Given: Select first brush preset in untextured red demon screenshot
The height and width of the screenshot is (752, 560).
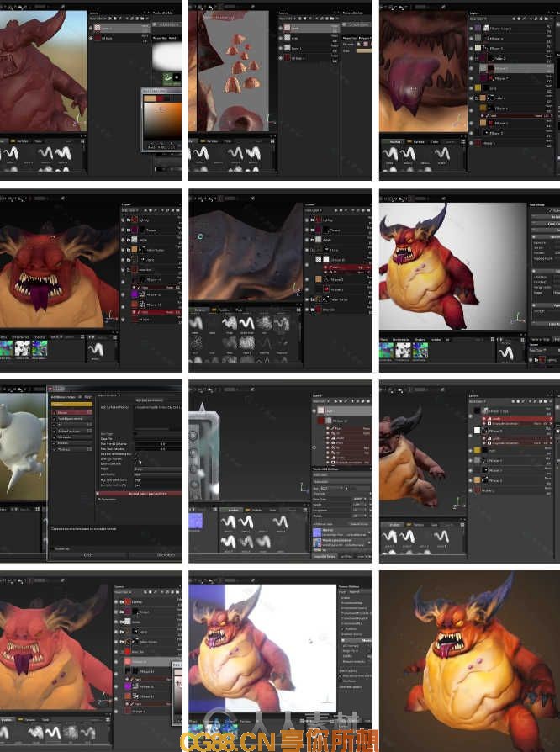Looking at the screenshot, I should click(11, 154).
